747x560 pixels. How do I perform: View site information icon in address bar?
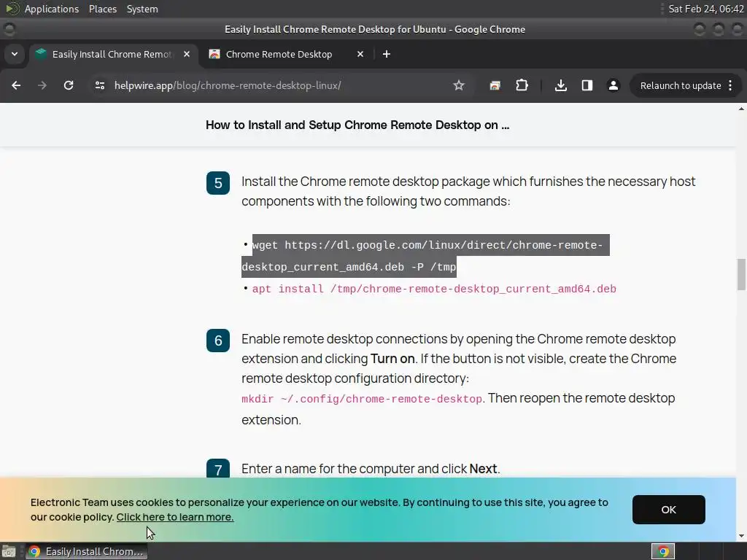pos(99,85)
